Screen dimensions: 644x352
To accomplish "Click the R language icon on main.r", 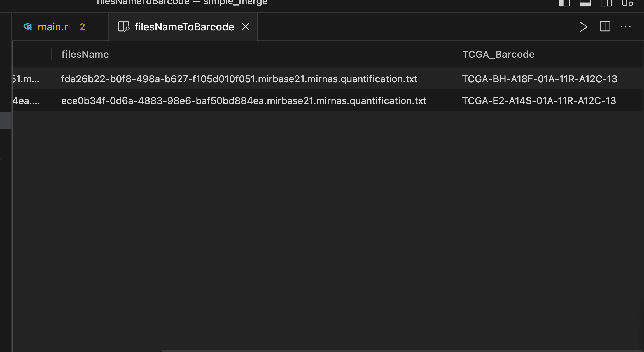I will pyautogui.click(x=28, y=27).
